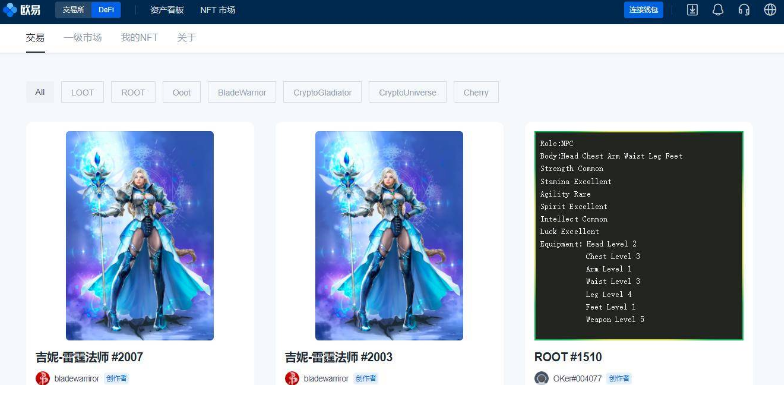
Task: Click the OKer#004077 creator name
Action: [x=578, y=378]
